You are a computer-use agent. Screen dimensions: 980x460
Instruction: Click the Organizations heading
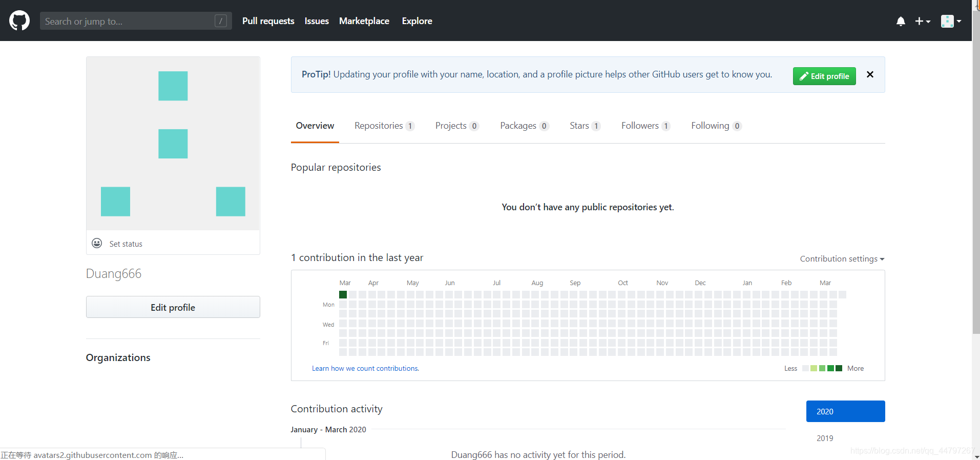pos(118,357)
